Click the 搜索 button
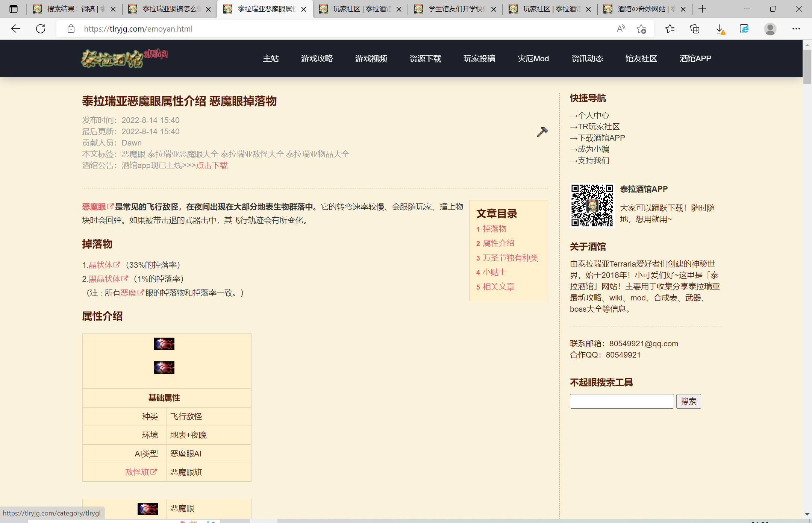The image size is (812, 523). point(688,401)
